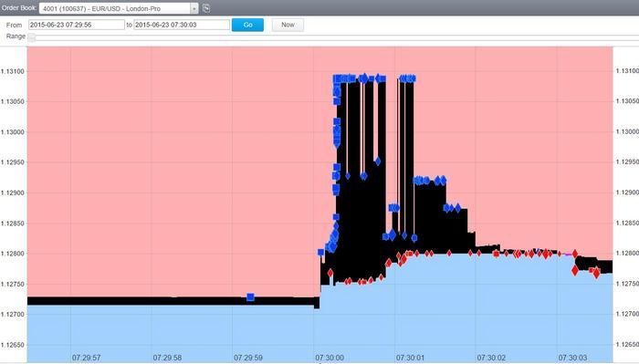639x364 pixels.
Task: Click the Range slider track
Action: click(x=333, y=38)
